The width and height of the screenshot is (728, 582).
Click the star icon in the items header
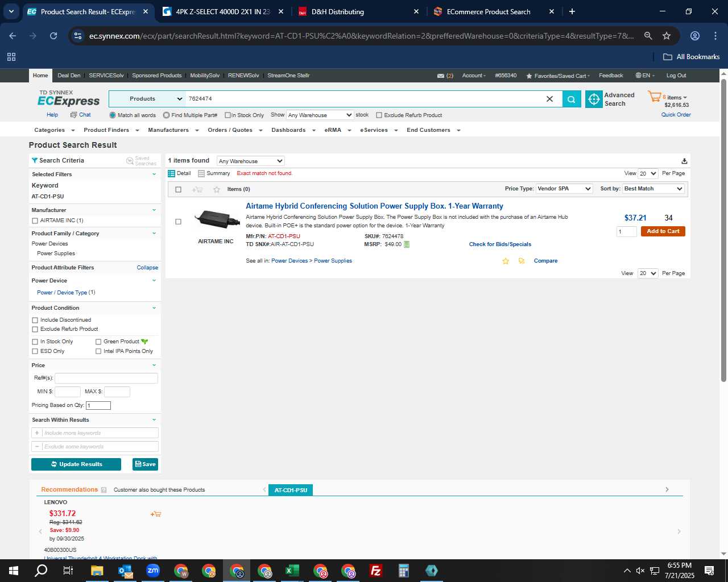pos(216,189)
